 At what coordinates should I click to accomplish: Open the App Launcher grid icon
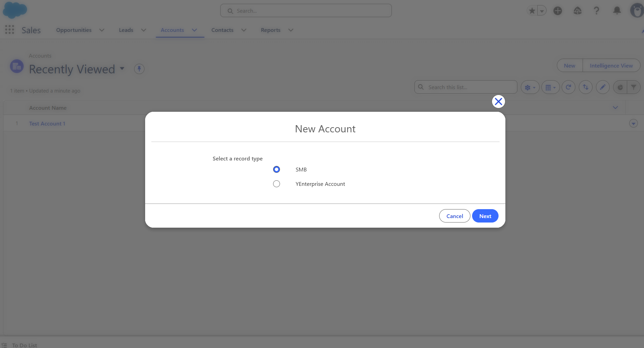point(10,30)
